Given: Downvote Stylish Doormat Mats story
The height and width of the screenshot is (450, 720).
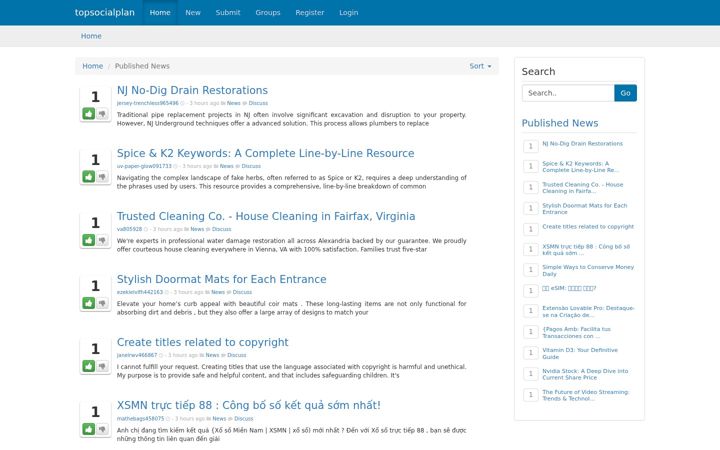Looking at the screenshot, I should point(102,303).
